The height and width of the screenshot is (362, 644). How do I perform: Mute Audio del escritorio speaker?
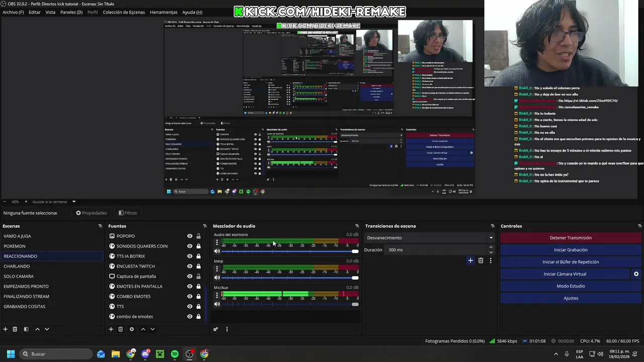point(217,251)
